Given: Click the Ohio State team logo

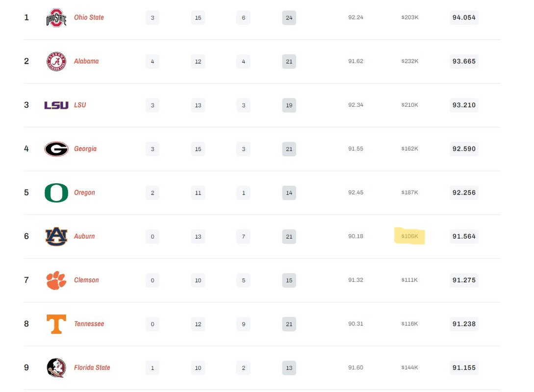Looking at the screenshot, I should tap(56, 18).
